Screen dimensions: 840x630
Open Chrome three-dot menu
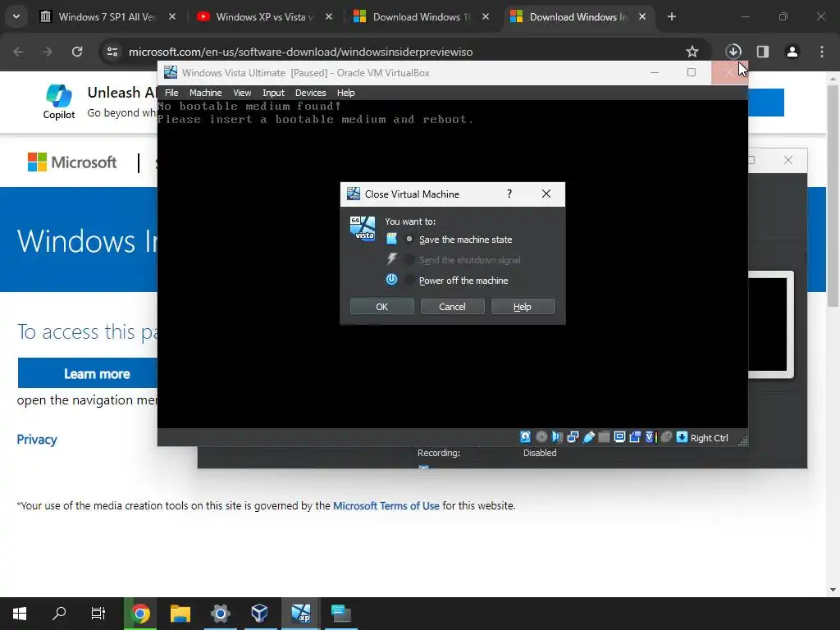click(821, 52)
